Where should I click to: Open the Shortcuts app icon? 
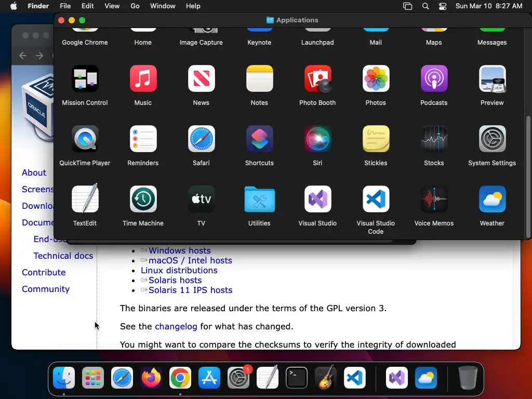259,139
